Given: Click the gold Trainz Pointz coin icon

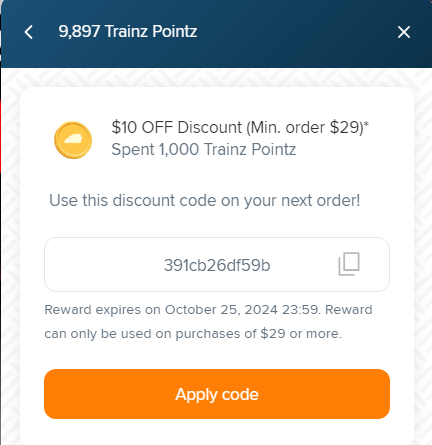Looking at the screenshot, I should pos(73,140).
